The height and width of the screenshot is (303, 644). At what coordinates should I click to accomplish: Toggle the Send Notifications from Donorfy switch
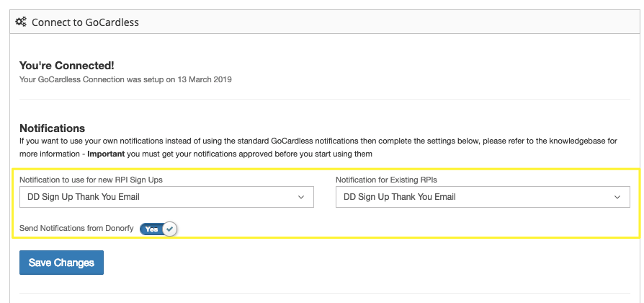[x=158, y=229]
